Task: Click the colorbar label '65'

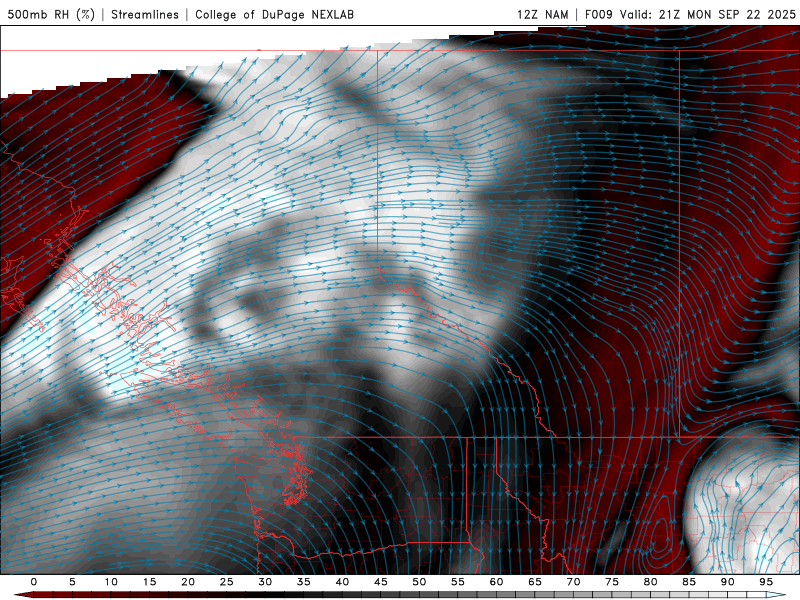Action: tap(535, 582)
